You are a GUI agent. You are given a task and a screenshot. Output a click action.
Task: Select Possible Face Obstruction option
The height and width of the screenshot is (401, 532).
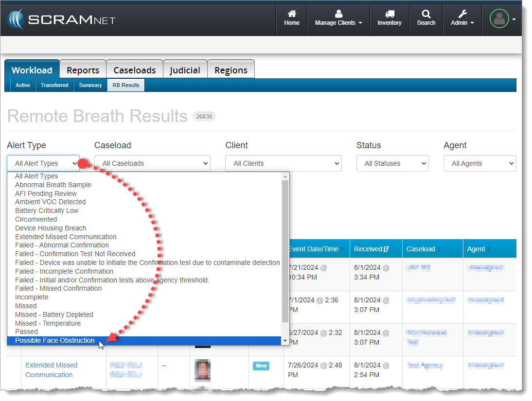[55, 340]
